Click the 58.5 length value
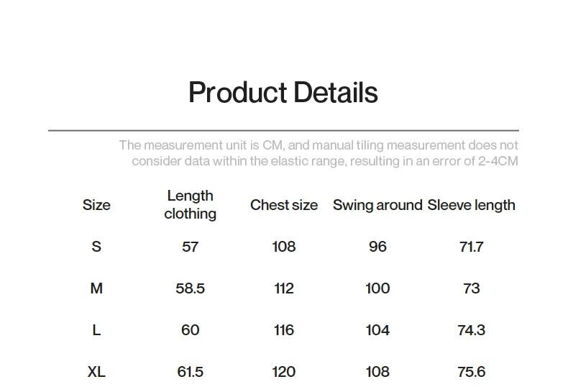Image resolution: width=568 pixels, height=392 pixels. click(x=190, y=288)
